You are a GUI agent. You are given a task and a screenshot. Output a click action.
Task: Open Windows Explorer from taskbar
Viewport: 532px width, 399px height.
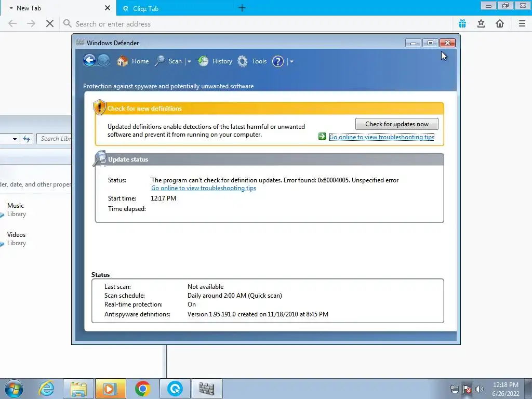(x=78, y=389)
